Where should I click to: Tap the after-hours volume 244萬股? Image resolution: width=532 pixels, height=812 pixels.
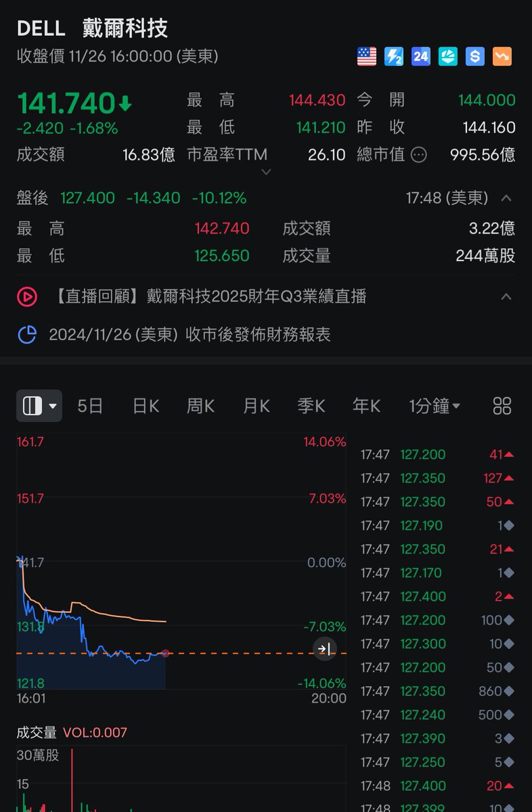(485, 256)
